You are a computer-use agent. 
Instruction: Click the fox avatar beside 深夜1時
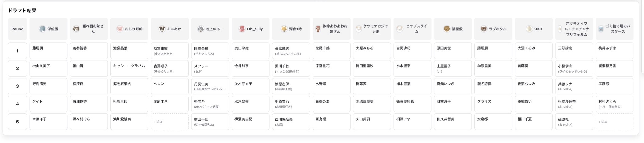pos(284,29)
